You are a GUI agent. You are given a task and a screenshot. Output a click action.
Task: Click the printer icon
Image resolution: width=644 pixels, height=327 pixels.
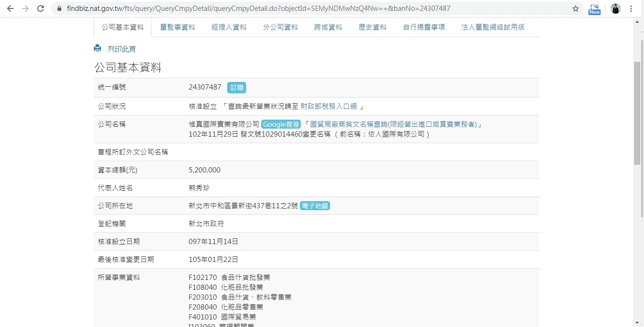coord(98,48)
